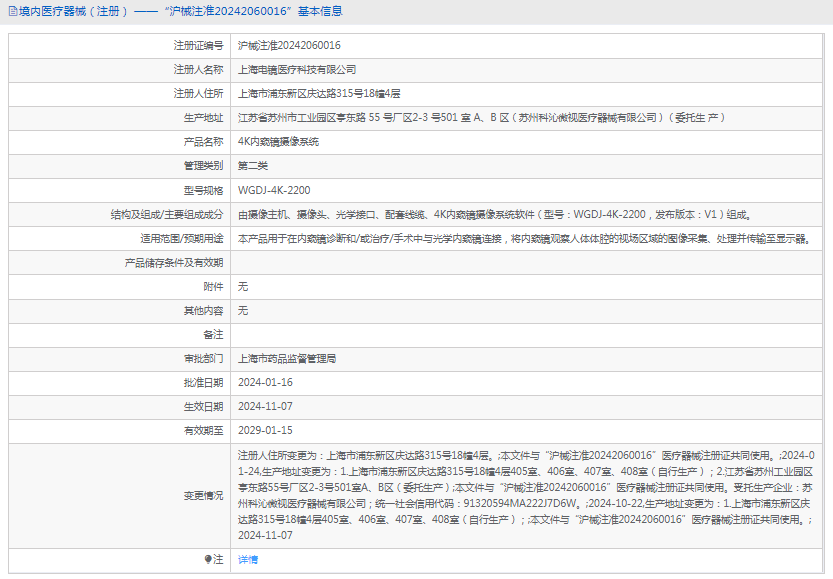Click the 其他内容 label
This screenshot has width=833, height=579.
coord(203,311)
